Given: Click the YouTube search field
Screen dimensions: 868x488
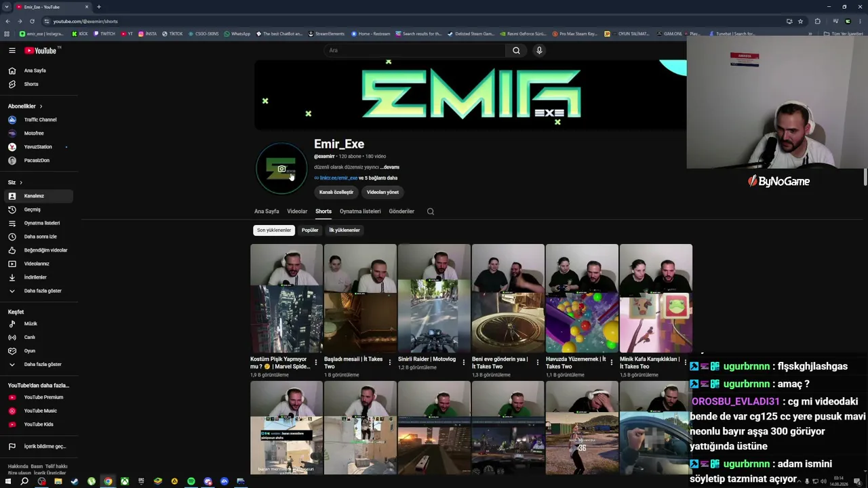Looking at the screenshot, I should point(414,50).
